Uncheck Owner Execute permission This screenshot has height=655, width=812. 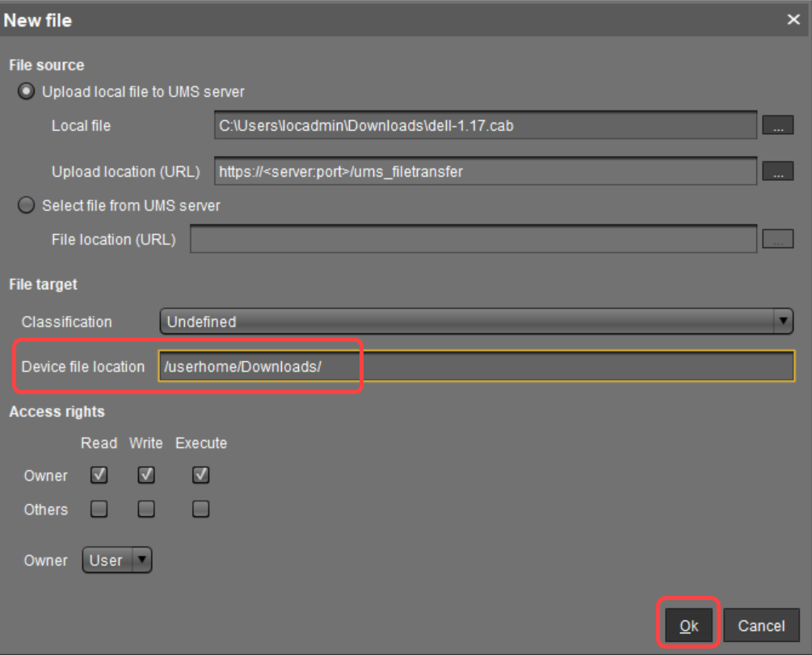(x=200, y=476)
